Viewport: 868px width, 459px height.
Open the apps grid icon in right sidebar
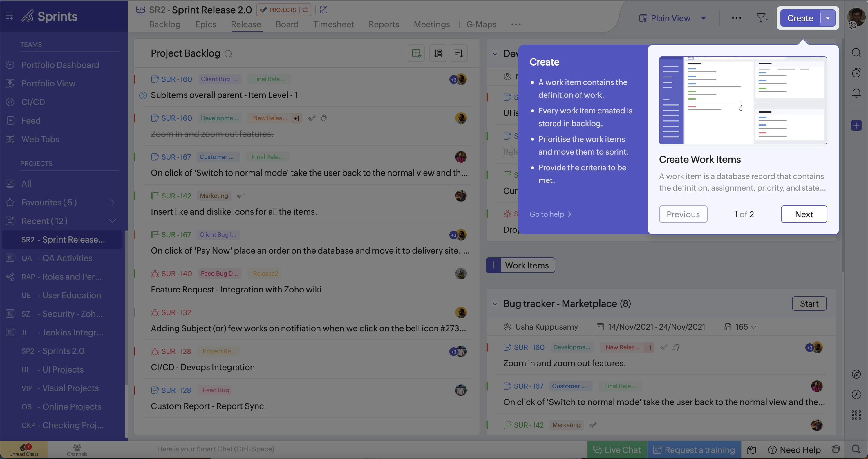click(x=856, y=415)
